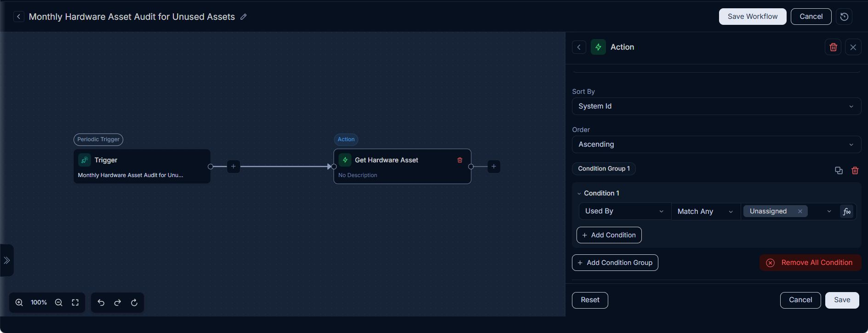868x333 pixels.
Task: Close the Action panel
Action: (x=853, y=47)
